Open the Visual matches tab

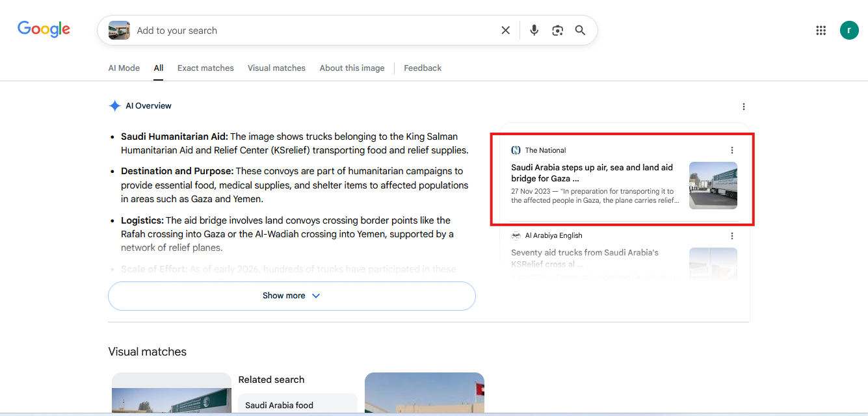click(x=276, y=68)
